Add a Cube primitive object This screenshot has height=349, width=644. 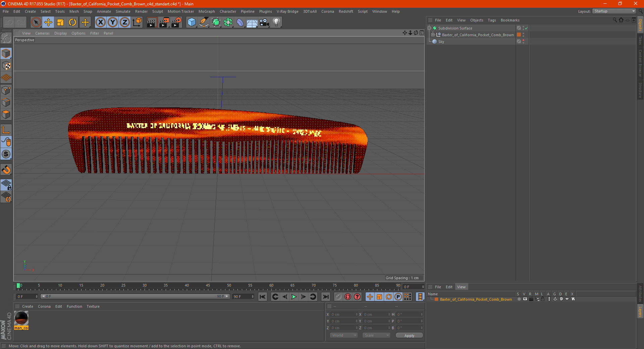pyautogui.click(x=192, y=22)
